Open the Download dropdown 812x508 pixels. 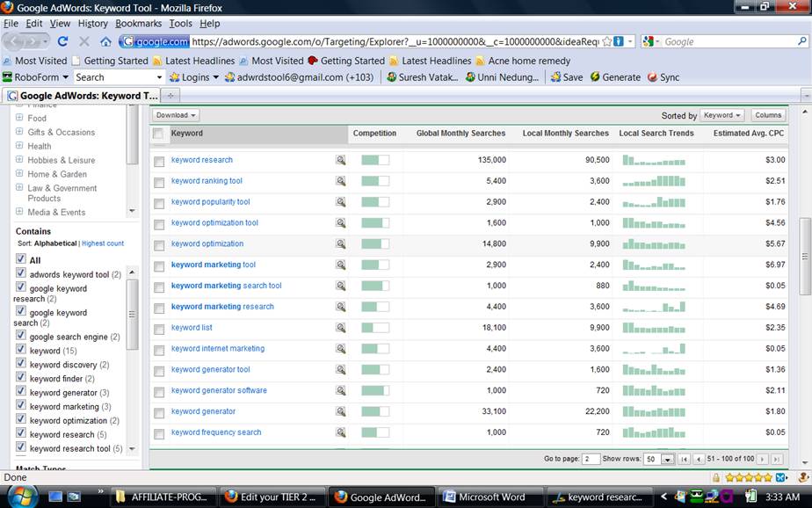pos(176,115)
